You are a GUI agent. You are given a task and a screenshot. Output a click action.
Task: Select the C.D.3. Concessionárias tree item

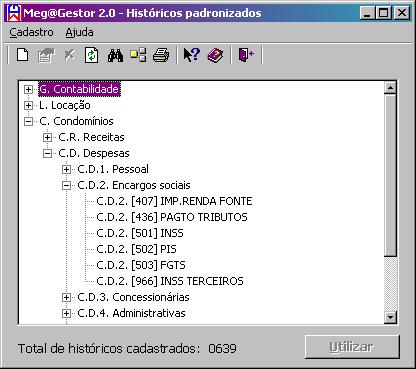tap(133, 297)
